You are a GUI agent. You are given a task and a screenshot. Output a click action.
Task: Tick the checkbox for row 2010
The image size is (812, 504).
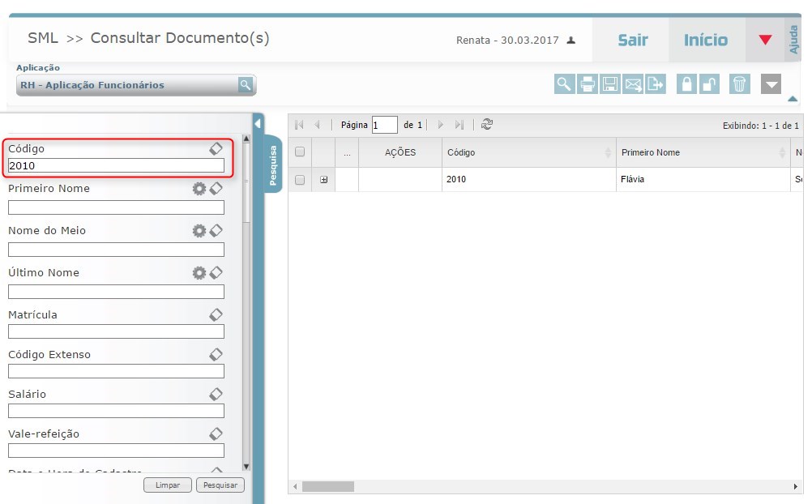pos(300,179)
